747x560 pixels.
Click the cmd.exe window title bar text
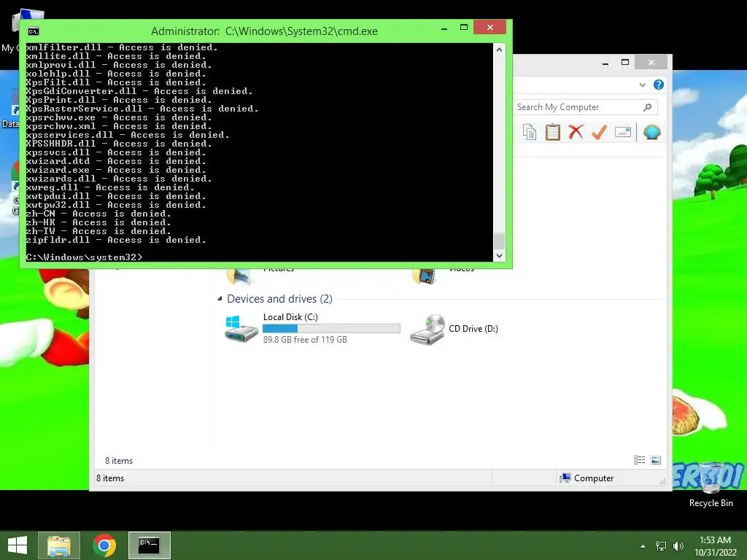264,31
